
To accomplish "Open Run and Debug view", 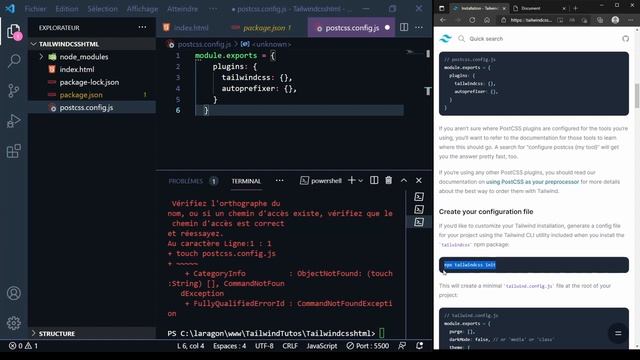I will pyautogui.click(x=13, y=121).
